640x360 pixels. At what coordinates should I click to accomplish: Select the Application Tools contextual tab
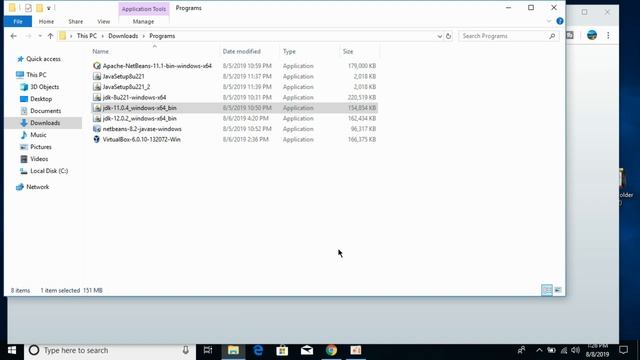[144, 9]
